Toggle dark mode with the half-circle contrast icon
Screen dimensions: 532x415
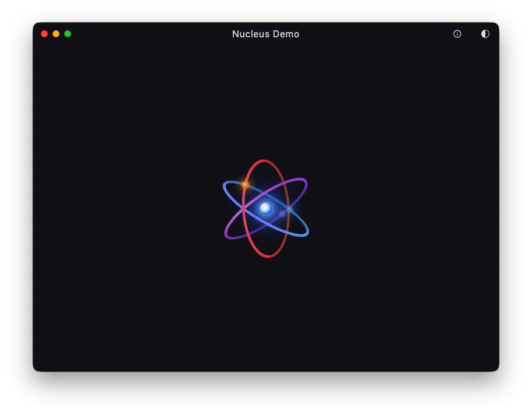[x=485, y=34]
